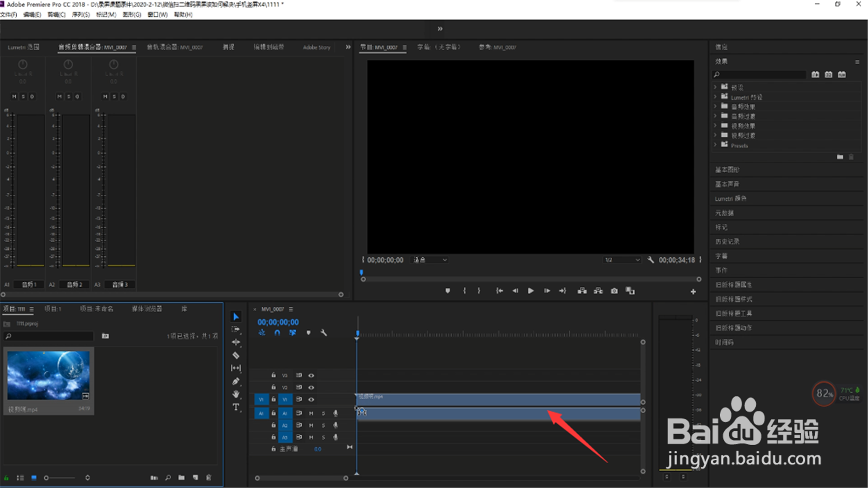The height and width of the screenshot is (488, 868).
Task: Create new bin in Project panel
Action: [181, 478]
